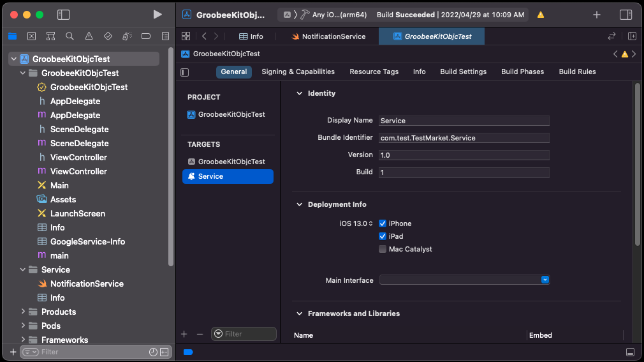This screenshot has width=644, height=362.
Task: Expand the Products folder
Action: coord(23,312)
